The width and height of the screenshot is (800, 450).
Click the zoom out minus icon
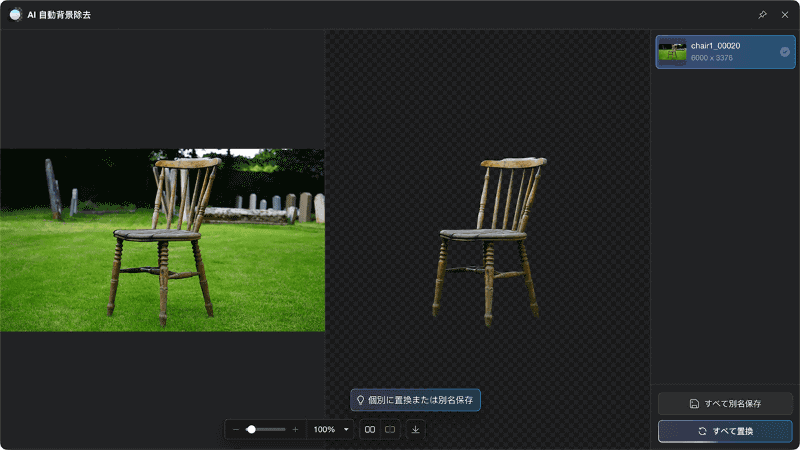tap(236, 430)
